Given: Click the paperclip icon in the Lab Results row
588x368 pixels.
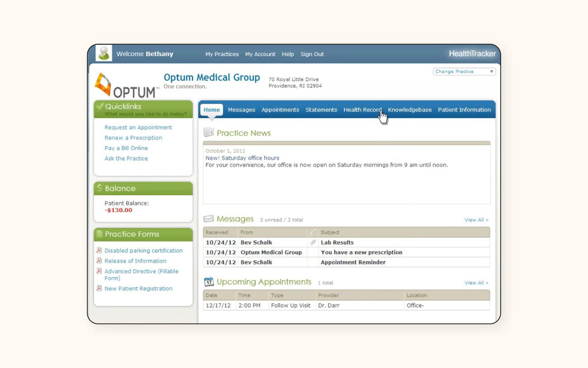Looking at the screenshot, I should click(x=313, y=242).
